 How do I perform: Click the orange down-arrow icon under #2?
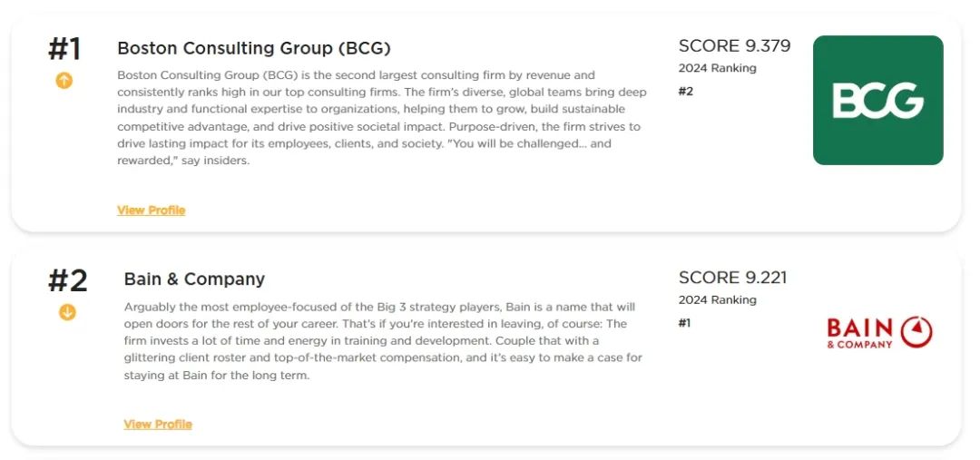click(x=67, y=312)
